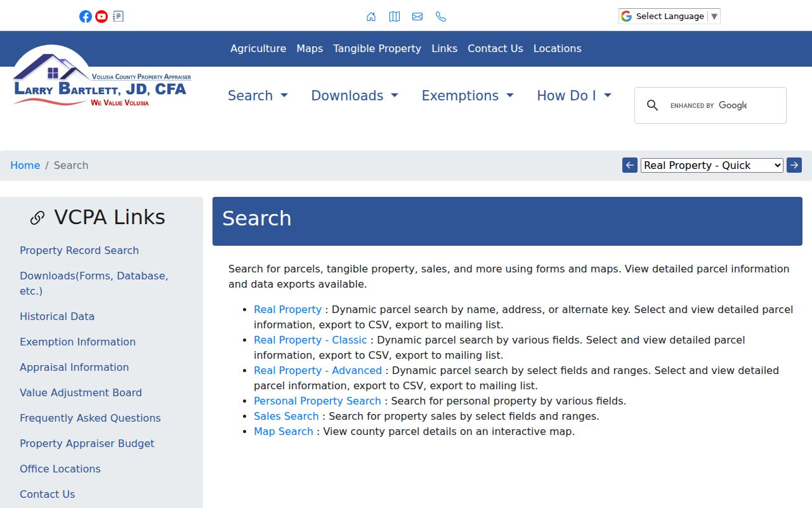Open Appraisal Information in sidebar
Viewport: 812px width, 508px height.
[x=74, y=367]
